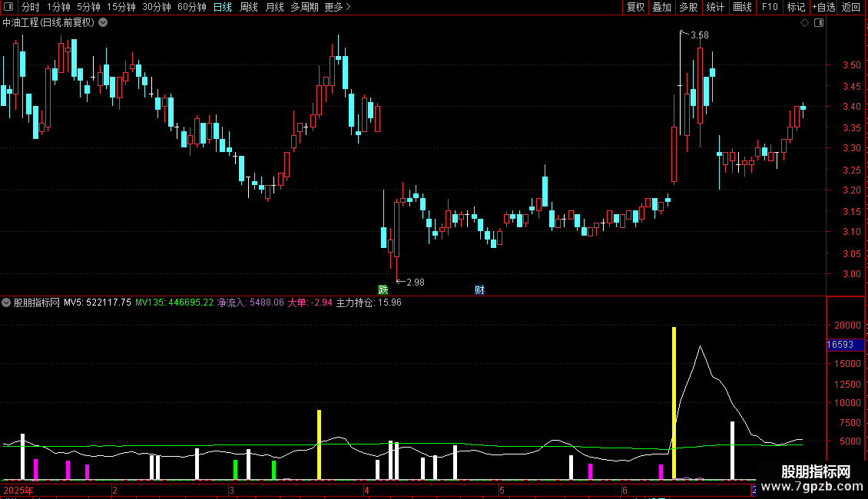Click the 2025年 date label on time axis

pyautogui.click(x=18, y=490)
